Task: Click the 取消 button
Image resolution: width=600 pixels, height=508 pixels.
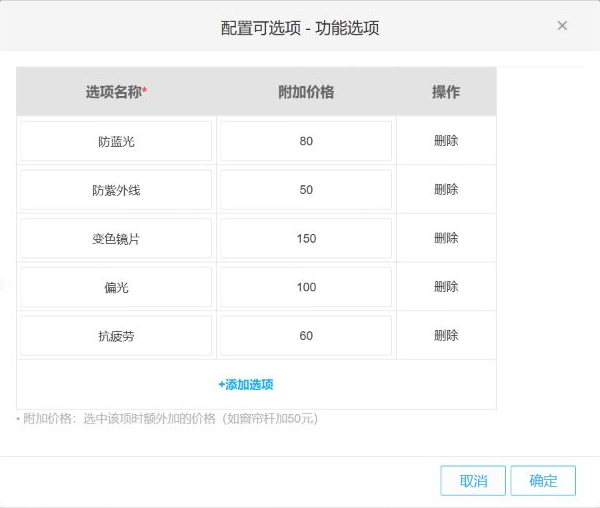Action: (473, 480)
